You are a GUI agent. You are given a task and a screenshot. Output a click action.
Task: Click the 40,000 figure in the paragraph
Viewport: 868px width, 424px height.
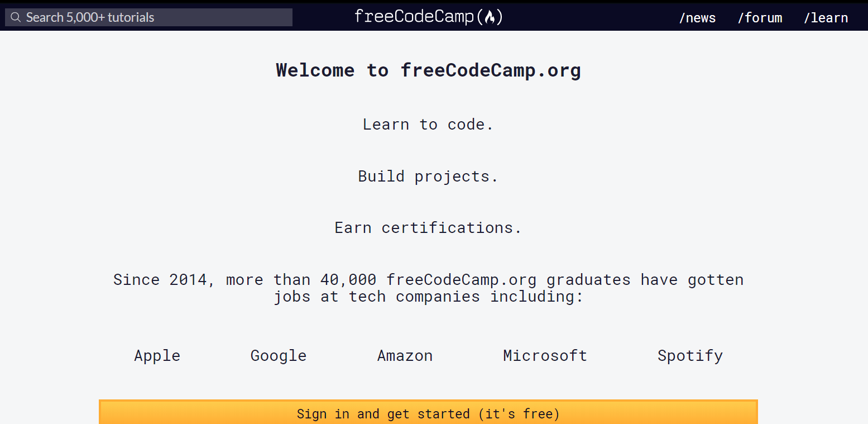click(x=348, y=280)
